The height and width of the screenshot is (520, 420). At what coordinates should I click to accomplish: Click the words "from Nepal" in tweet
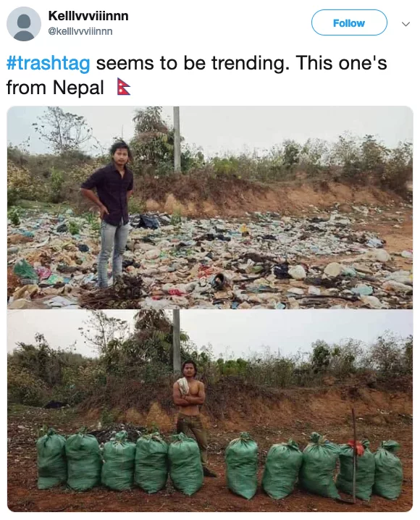pos(55,88)
